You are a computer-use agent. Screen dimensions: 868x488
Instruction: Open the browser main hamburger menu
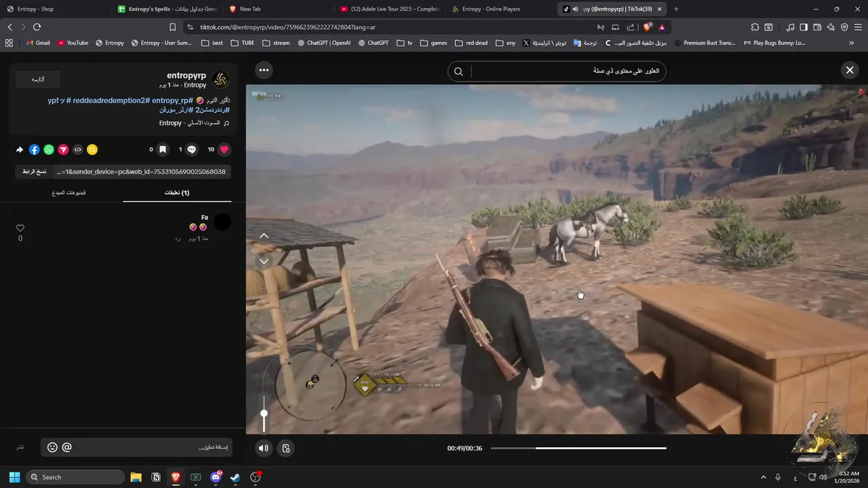tap(859, 27)
